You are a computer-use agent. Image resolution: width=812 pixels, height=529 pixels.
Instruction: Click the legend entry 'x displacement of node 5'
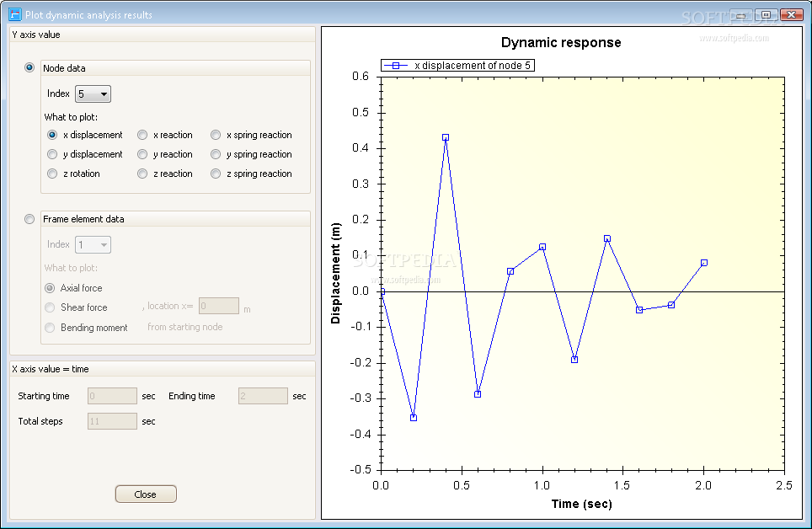point(457,66)
